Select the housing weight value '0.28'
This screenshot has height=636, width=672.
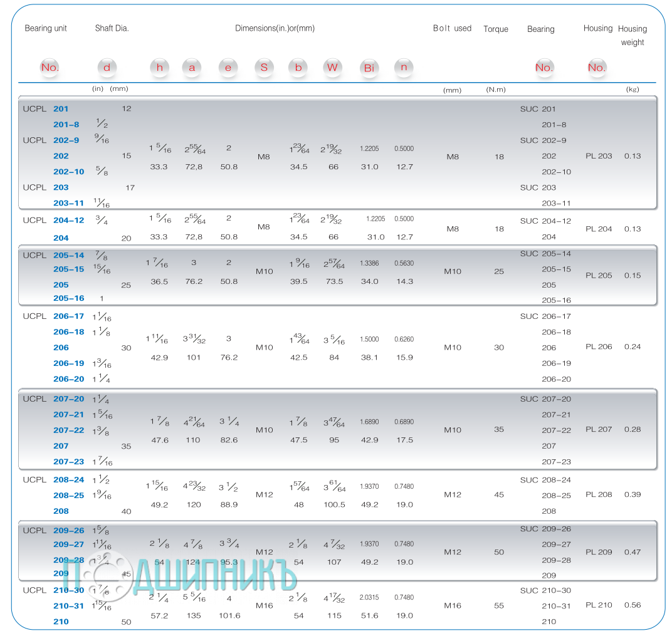[x=633, y=429]
